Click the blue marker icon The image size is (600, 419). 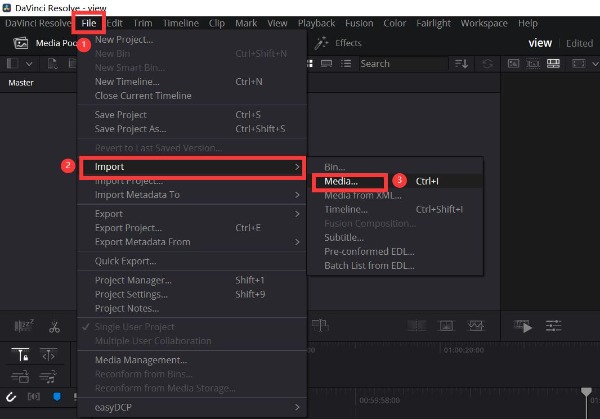pyautogui.click(x=57, y=397)
